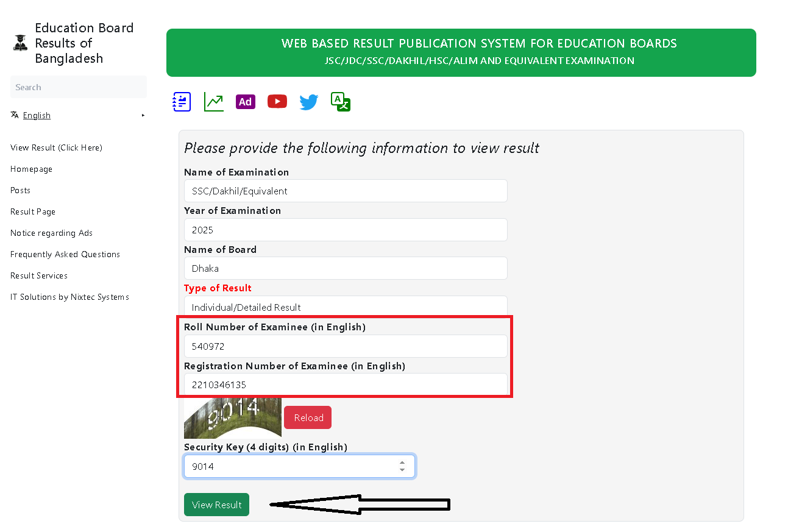Open the Name of Board dropdown

click(346, 268)
